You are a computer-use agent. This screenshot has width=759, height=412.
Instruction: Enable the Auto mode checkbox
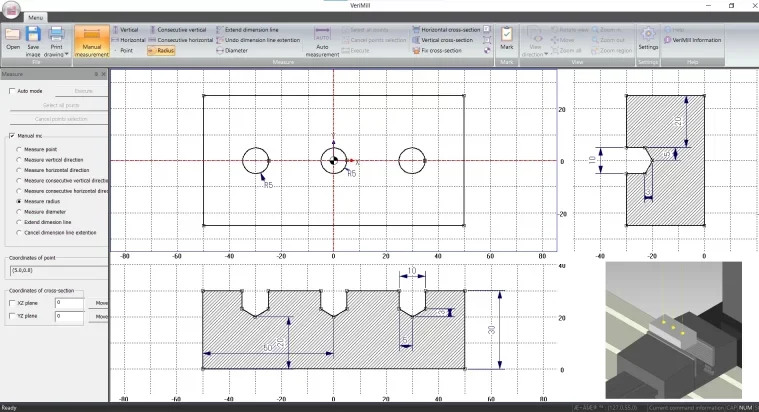pos(12,91)
